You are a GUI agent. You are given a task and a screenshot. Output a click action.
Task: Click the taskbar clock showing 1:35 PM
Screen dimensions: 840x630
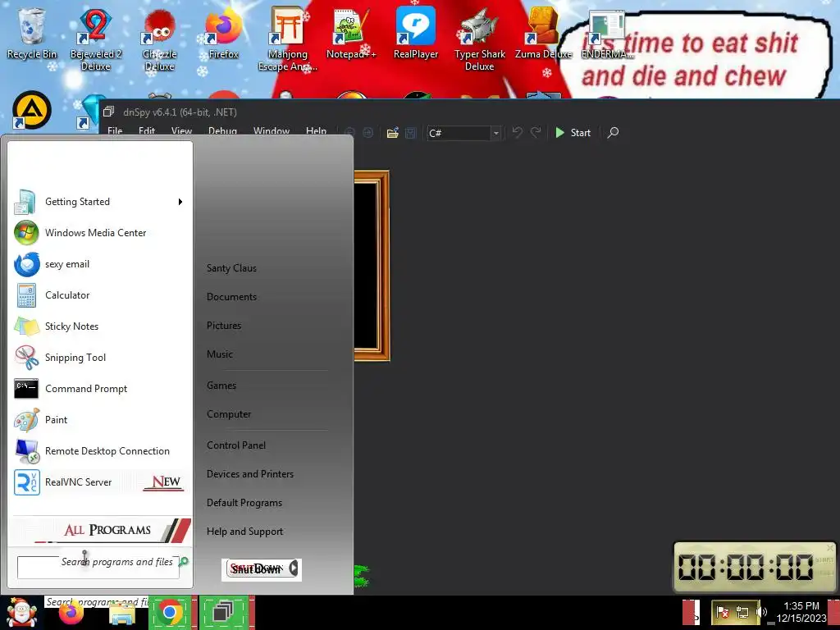tap(801, 612)
